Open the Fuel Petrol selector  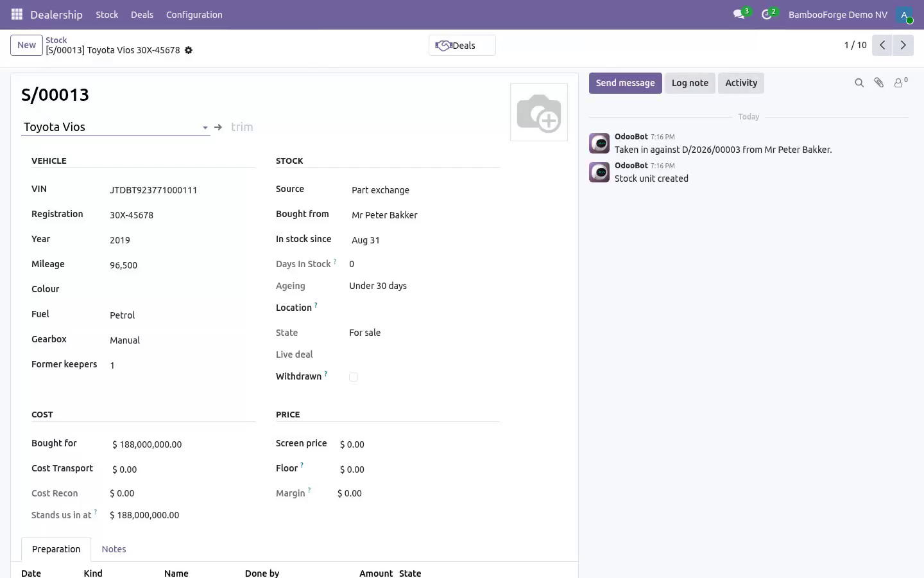click(182, 315)
